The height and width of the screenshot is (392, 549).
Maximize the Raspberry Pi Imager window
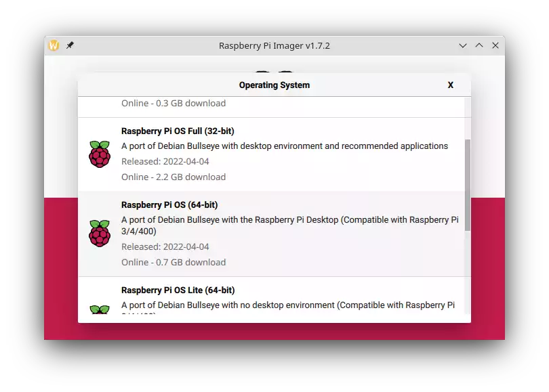click(x=479, y=45)
